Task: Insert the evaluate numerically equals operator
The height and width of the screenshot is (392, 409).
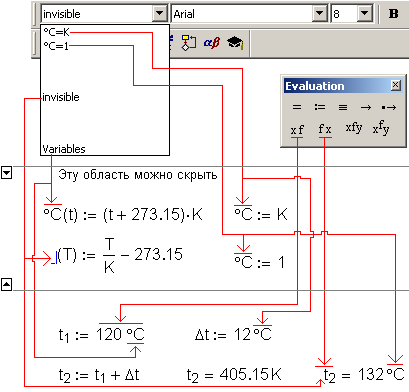Action: [x=296, y=107]
